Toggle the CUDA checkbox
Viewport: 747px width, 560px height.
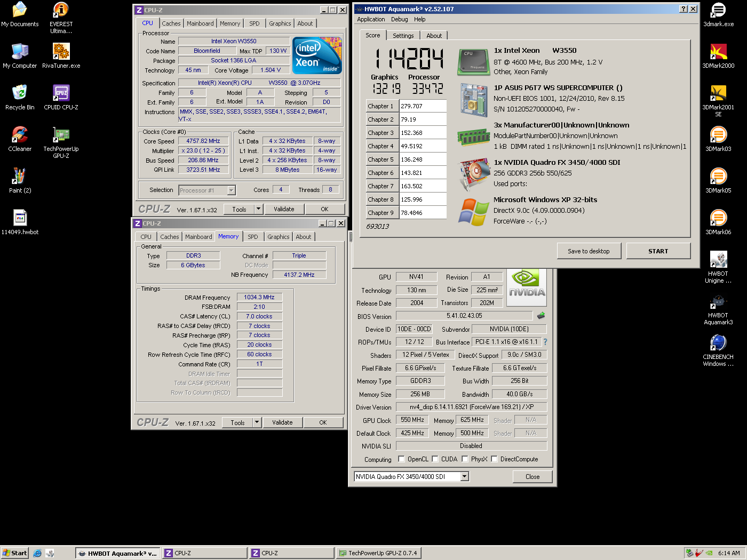pos(435,459)
